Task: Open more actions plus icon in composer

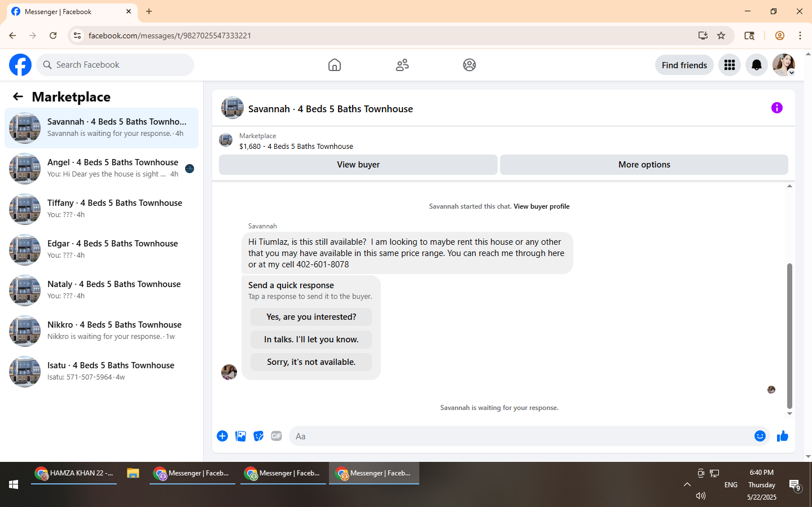Action: click(x=222, y=436)
